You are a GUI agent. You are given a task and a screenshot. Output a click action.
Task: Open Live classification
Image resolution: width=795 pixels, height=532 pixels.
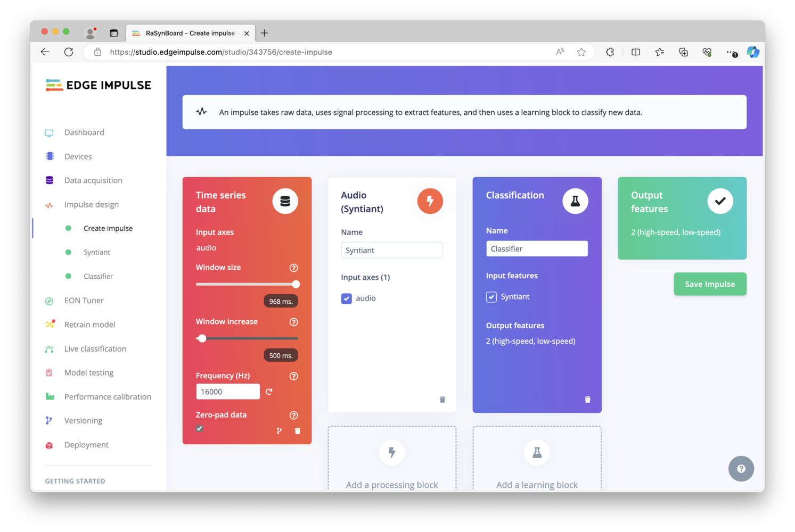95,349
